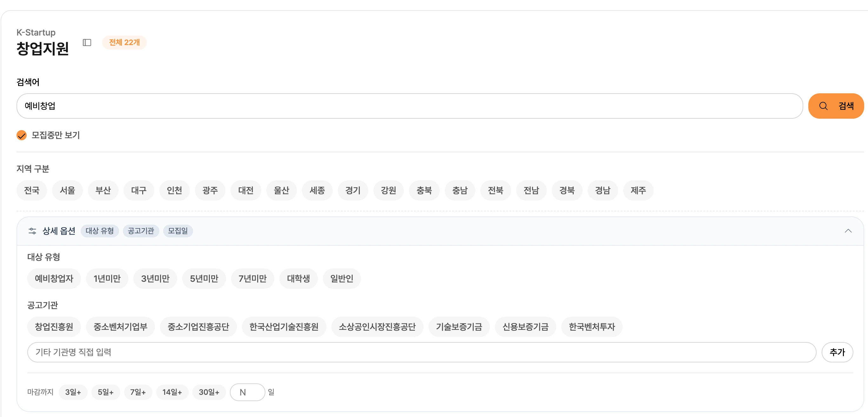Click the 대상 유형 tag in header

pyautogui.click(x=100, y=231)
